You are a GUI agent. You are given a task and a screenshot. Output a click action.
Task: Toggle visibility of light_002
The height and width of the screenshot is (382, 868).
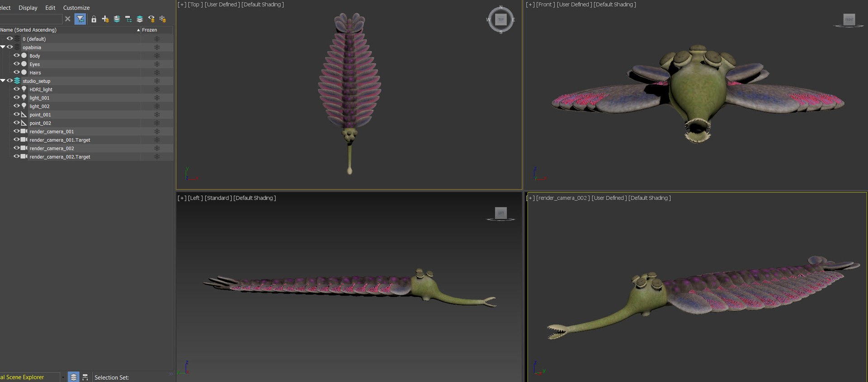[x=16, y=106]
